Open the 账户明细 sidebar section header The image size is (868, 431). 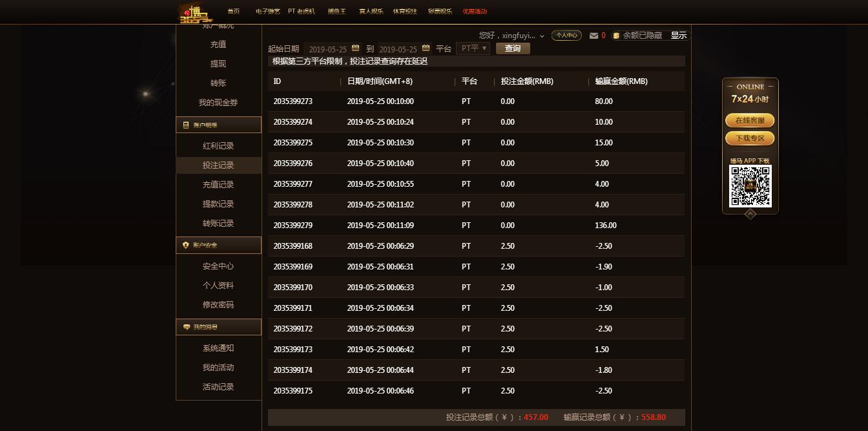click(x=218, y=125)
